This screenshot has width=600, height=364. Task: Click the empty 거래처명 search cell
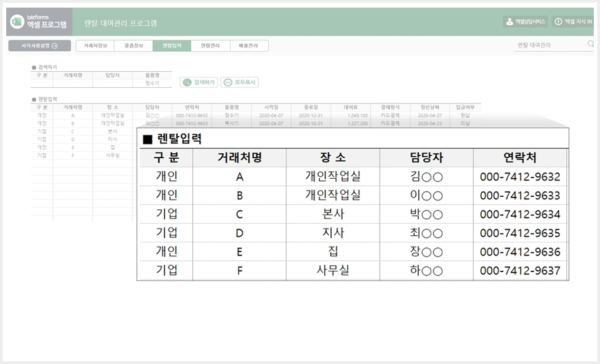point(73,83)
